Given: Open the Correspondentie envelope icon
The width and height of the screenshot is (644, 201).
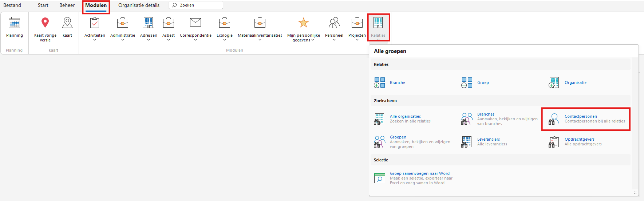Looking at the screenshot, I should click(195, 22).
